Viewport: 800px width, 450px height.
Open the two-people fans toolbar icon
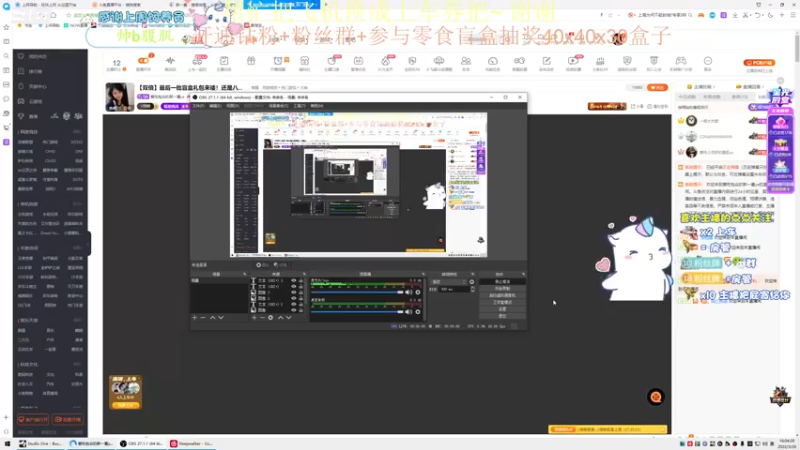click(x=466, y=63)
